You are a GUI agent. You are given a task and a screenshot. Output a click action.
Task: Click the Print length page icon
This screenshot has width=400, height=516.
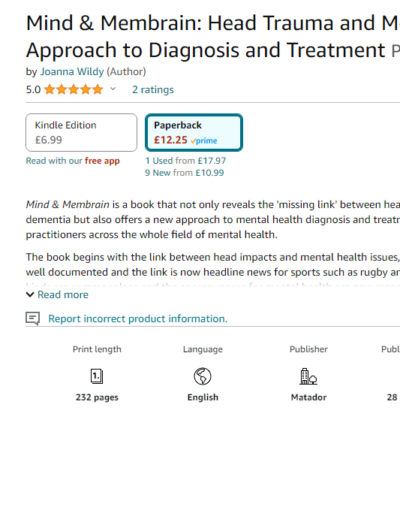[x=97, y=376]
